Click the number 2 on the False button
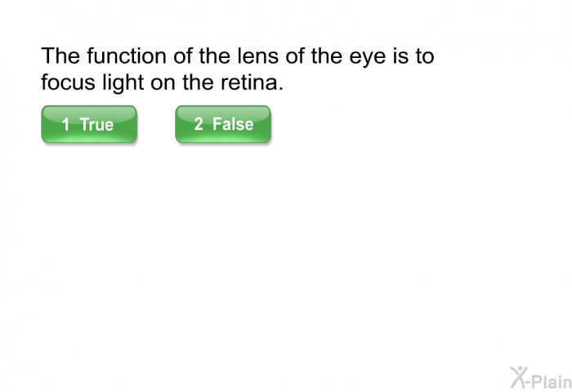 tap(199, 125)
